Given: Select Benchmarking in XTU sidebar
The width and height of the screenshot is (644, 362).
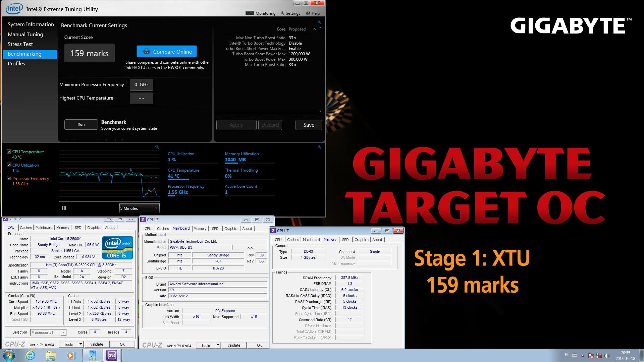Looking at the screenshot, I should (30, 54).
